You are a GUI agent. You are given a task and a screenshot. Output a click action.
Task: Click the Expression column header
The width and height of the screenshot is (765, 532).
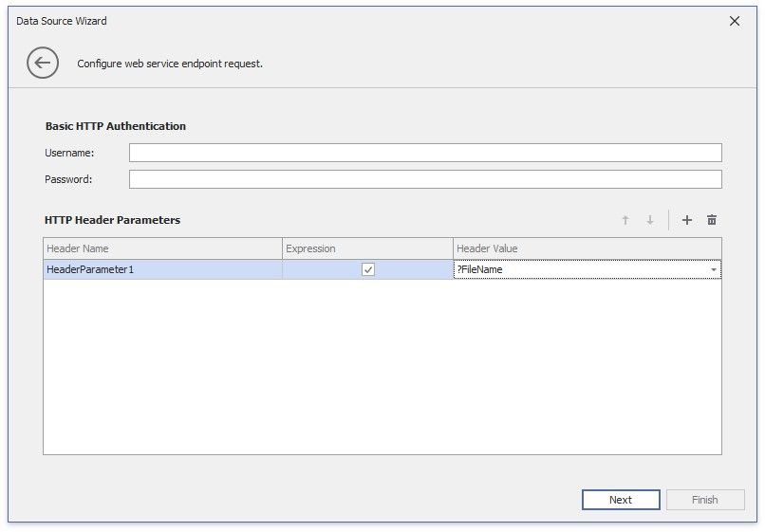click(367, 248)
